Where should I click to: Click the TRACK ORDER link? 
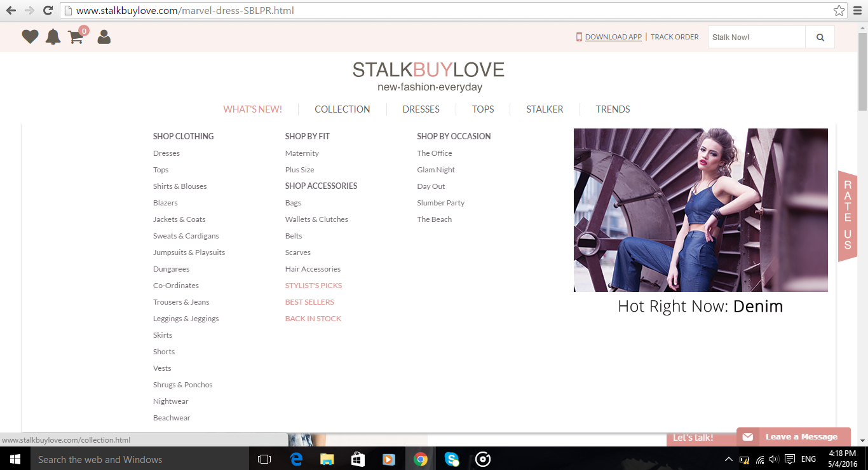(x=674, y=37)
